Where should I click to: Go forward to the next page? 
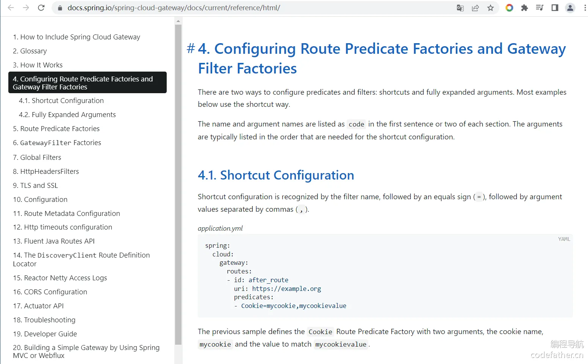(26, 8)
